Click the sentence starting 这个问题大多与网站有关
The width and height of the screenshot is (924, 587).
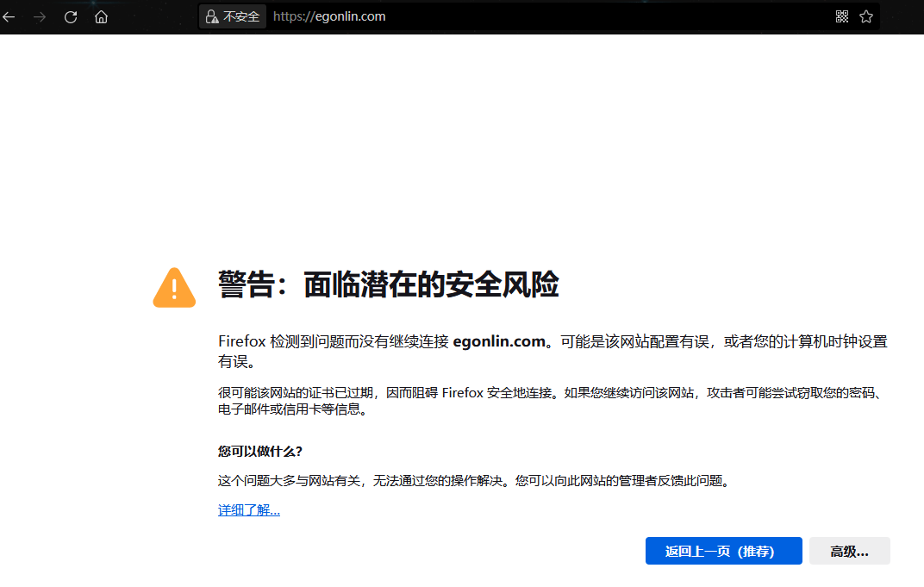(474, 481)
